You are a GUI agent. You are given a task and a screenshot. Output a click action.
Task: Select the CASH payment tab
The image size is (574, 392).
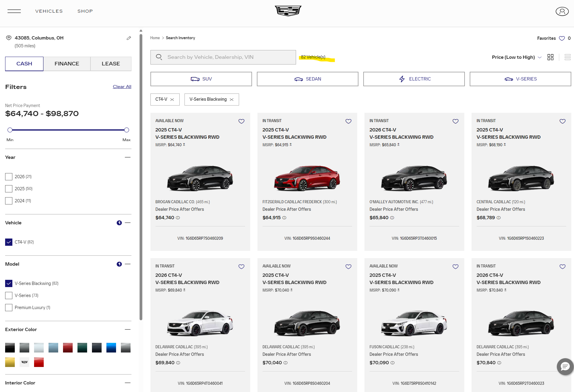click(24, 64)
